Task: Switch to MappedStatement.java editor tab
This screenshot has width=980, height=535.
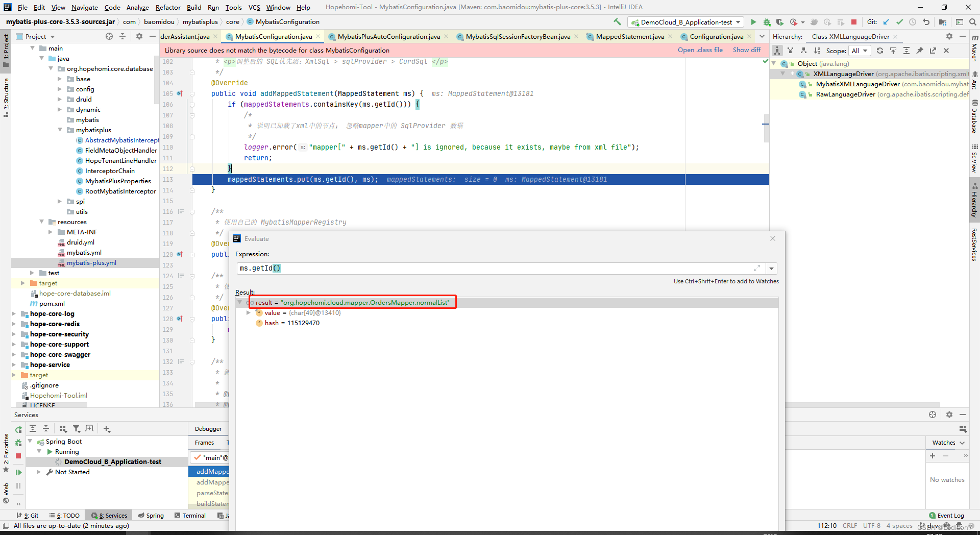Action: click(x=629, y=36)
